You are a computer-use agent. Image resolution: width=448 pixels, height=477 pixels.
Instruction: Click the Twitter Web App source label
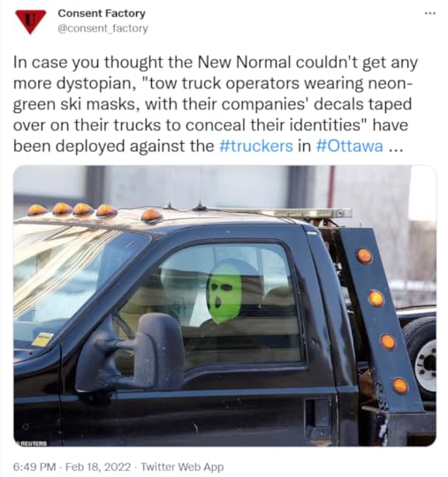182,466
